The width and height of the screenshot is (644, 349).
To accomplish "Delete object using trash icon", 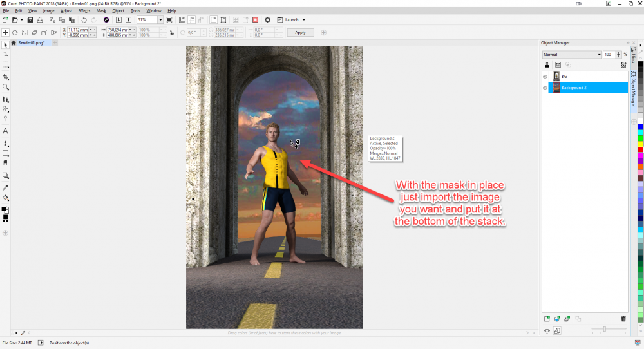I will (x=623, y=319).
